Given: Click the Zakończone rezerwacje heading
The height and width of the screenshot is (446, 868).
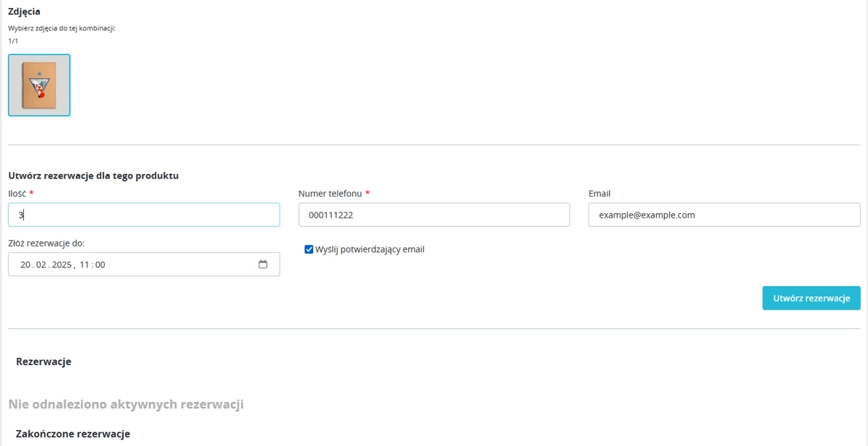Looking at the screenshot, I should [73, 434].
